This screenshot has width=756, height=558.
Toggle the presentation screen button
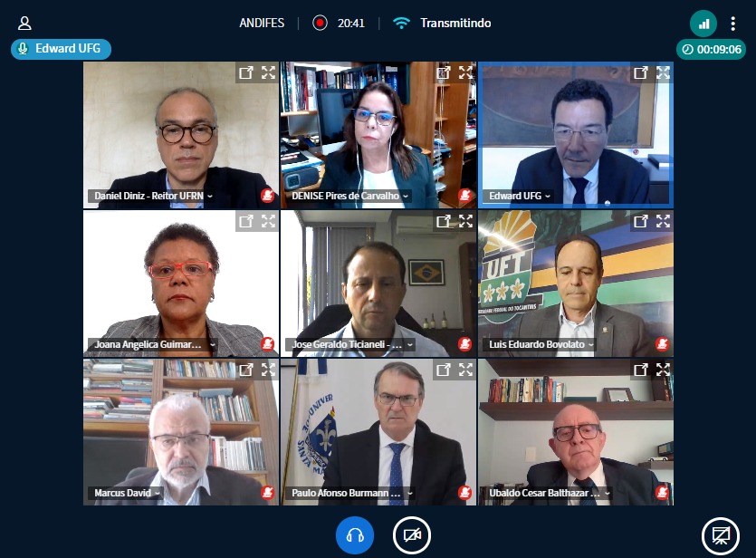[721, 536]
